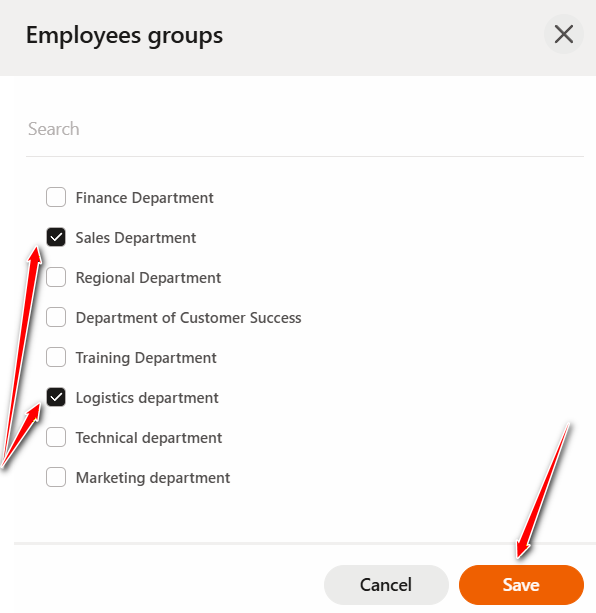
Task: Click the 'Logistics department' label text
Action: click(x=147, y=398)
